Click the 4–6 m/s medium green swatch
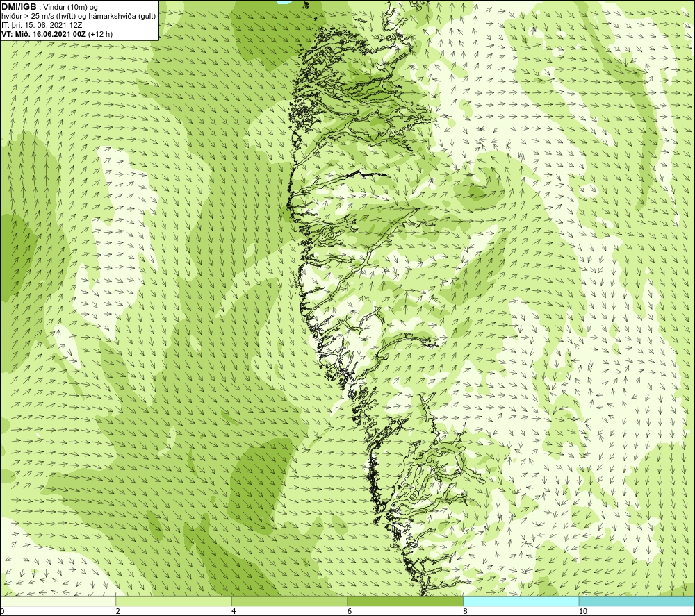 pyautogui.click(x=289, y=601)
